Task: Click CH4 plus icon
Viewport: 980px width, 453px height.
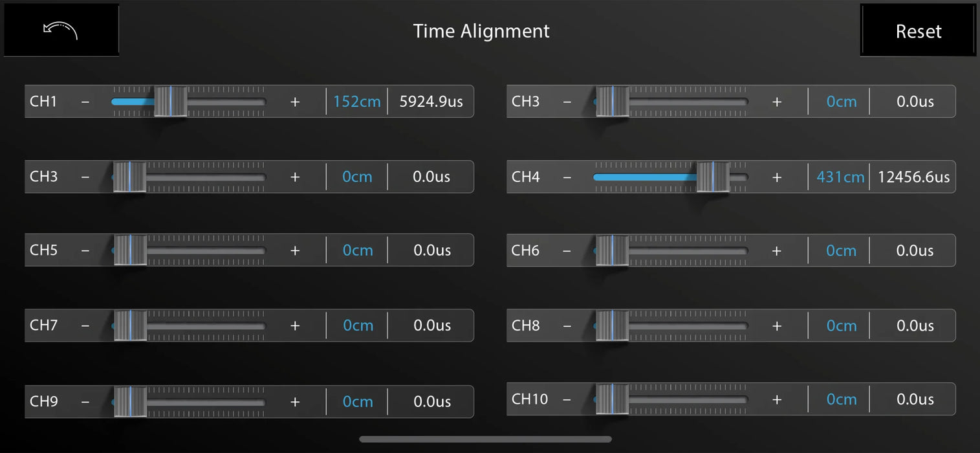Action: [777, 177]
